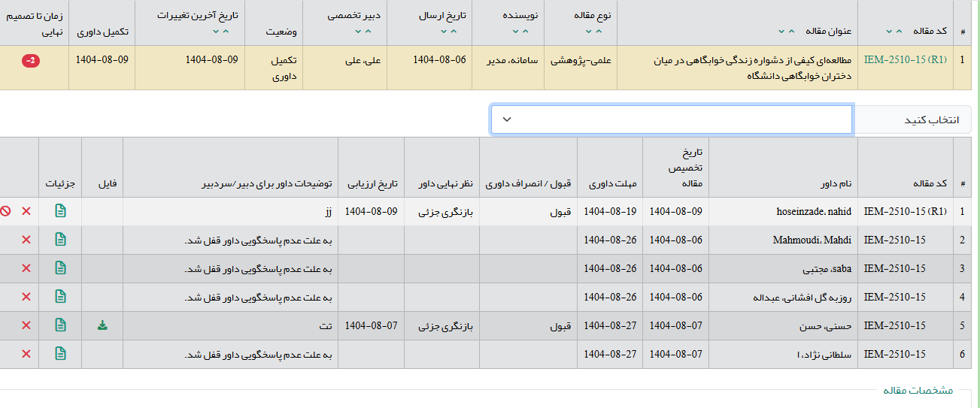Image resolution: width=980 pixels, height=408 pixels.
Task: Click the ban icon in the first reviewer row
Action: [6, 212]
